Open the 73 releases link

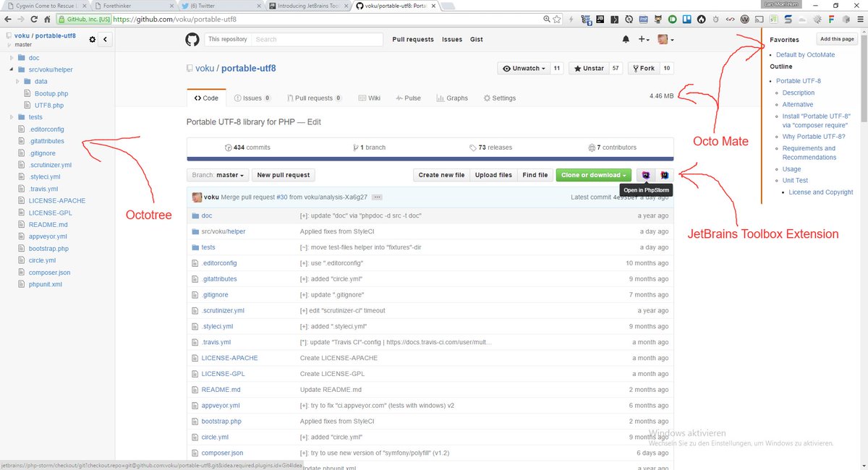pyautogui.click(x=490, y=148)
